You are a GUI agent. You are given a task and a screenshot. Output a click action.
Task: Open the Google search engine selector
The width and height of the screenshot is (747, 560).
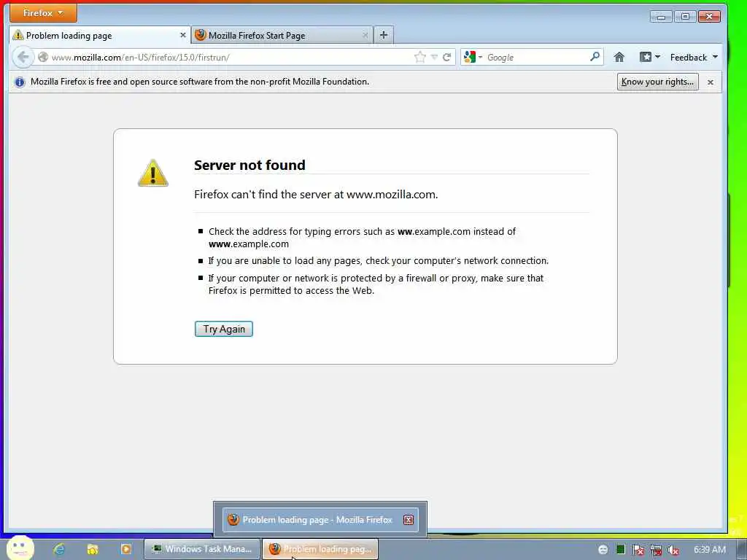click(473, 57)
